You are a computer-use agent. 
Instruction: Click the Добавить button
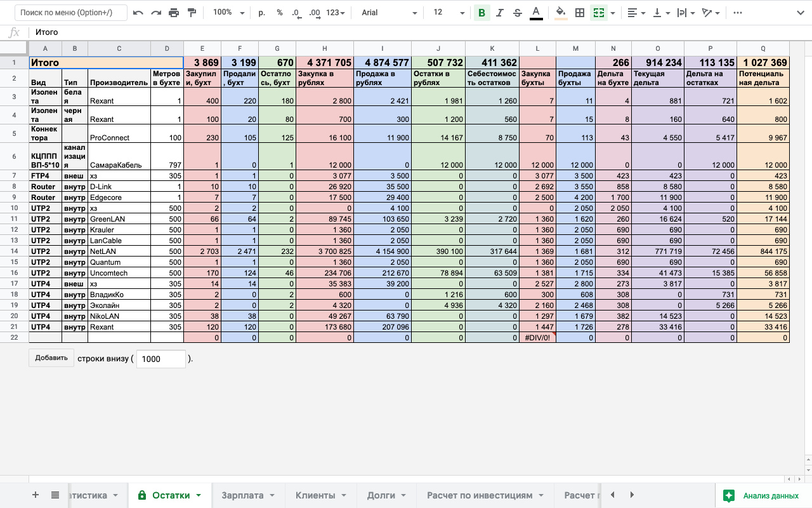pyautogui.click(x=51, y=358)
